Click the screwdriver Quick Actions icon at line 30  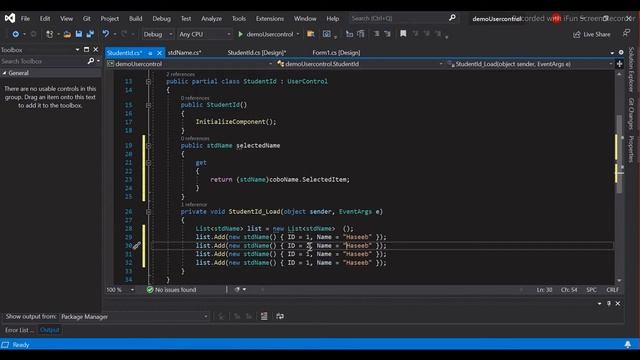(x=136, y=245)
